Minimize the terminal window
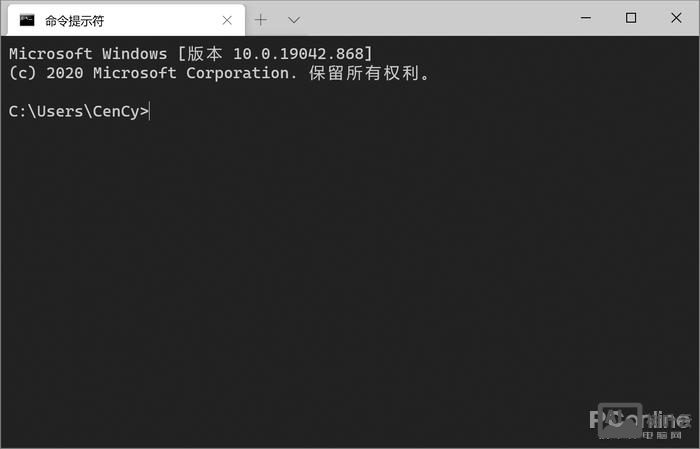Viewport: 700px width, 449px height. coord(587,18)
